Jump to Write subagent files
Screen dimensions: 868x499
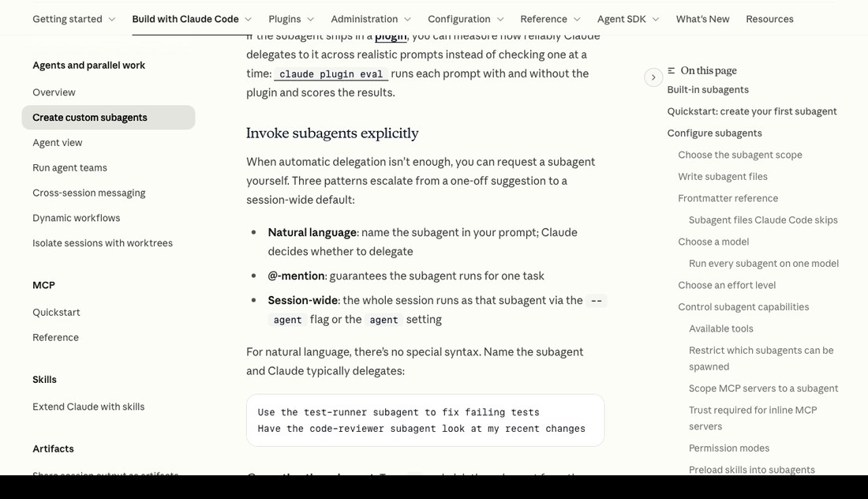(x=722, y=177)
